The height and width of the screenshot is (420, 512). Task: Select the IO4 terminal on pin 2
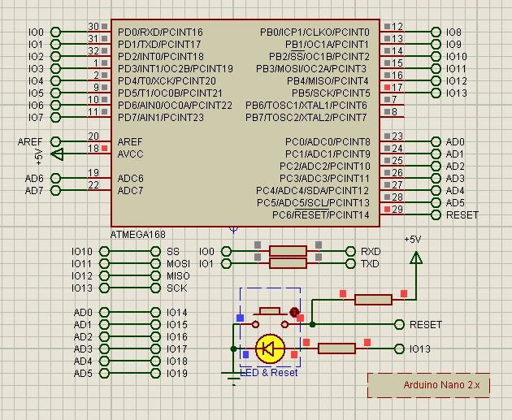[x=56, y=80]
